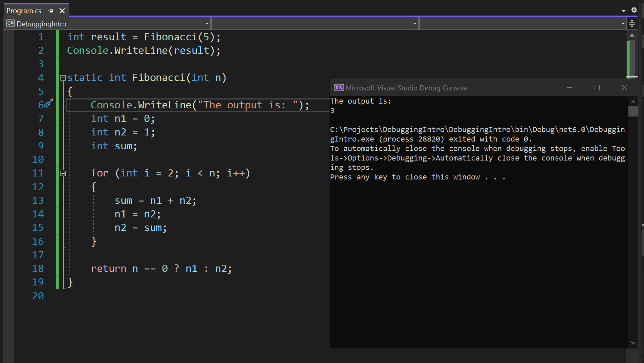The width and height of the screenshot is (644, 363).
Task: Open the empty members dropdown in navigation bar
Action: pos(623,23)
